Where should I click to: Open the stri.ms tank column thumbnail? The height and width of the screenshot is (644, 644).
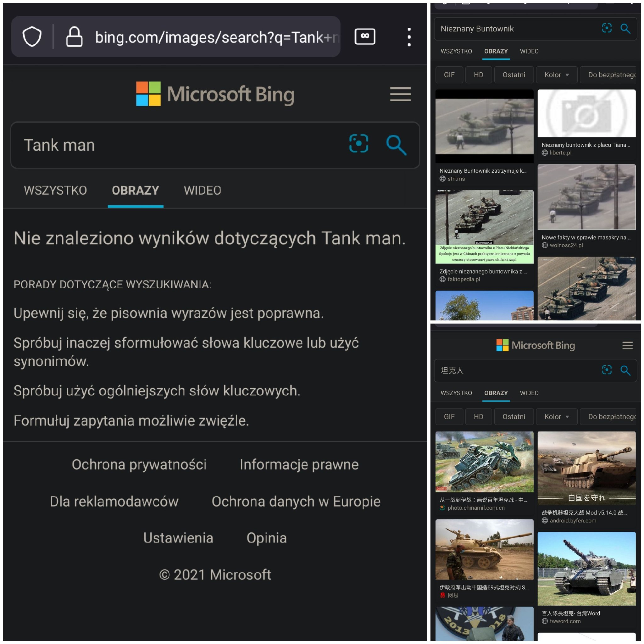click(x=484, y=126)
